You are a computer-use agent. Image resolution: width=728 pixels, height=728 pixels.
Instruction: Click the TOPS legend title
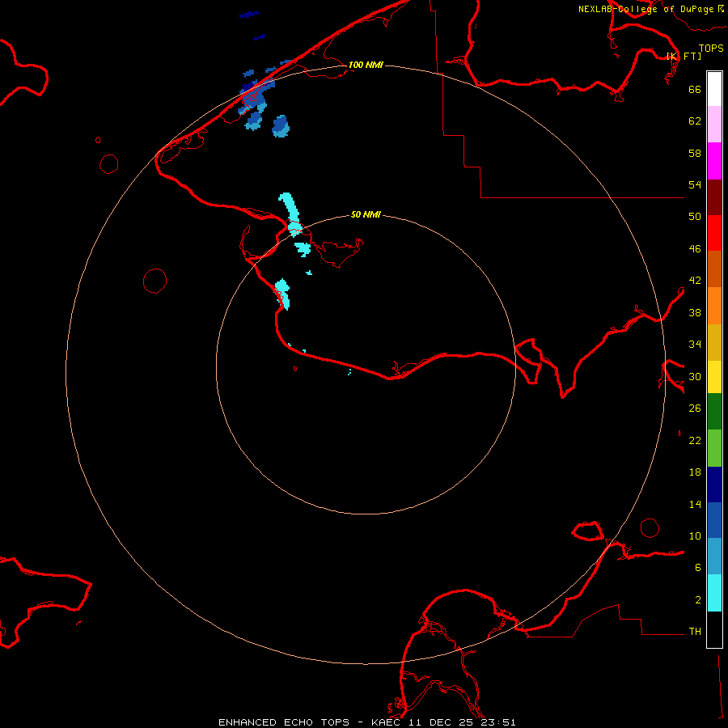(x=711, y=48)
